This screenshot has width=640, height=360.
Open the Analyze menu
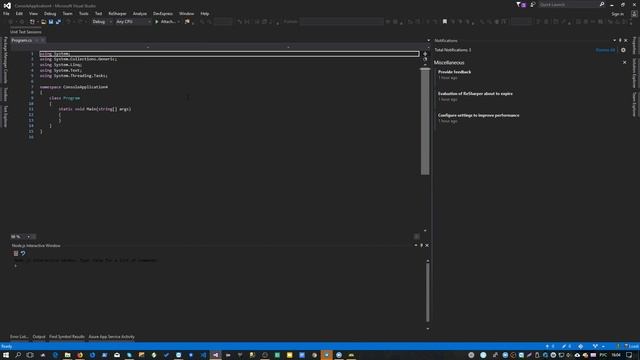coord(140,13)
